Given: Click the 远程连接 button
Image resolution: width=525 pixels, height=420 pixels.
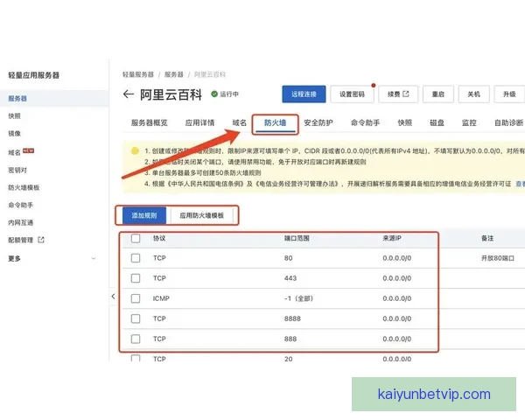Looking at the screenshot, I should coord(304,94).
